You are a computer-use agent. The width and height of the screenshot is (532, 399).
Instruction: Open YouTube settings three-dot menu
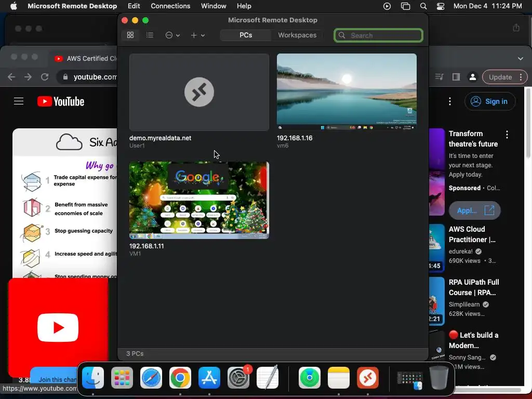[x=450, y=101]
